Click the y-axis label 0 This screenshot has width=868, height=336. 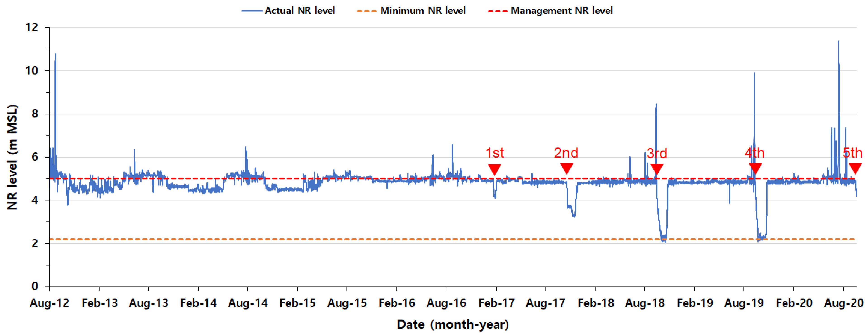35,286
